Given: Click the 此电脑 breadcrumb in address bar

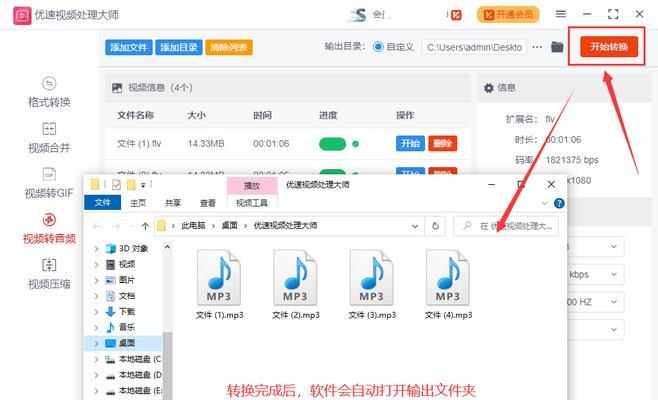Looking at the screenshot, I should click(193, 226).
